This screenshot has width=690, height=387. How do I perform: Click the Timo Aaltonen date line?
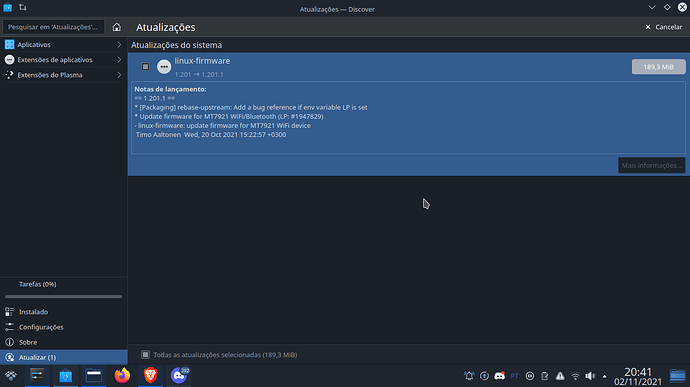[211, 135]
